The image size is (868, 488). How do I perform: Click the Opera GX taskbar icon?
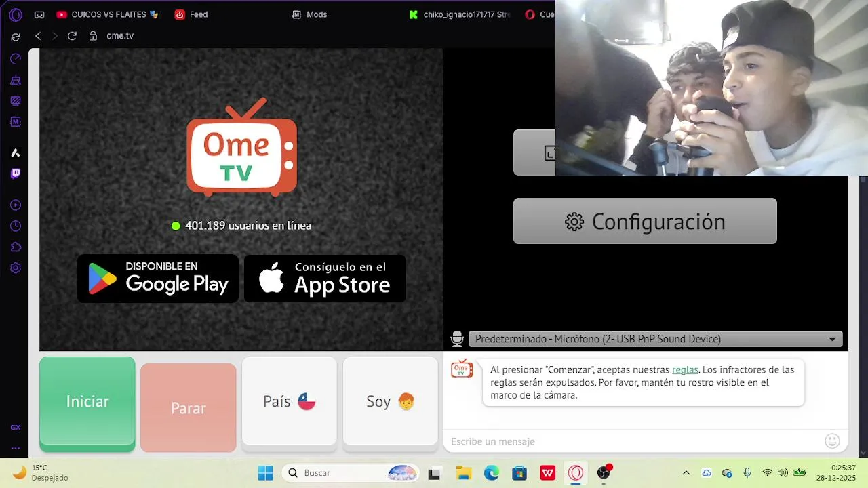(576, 472)
